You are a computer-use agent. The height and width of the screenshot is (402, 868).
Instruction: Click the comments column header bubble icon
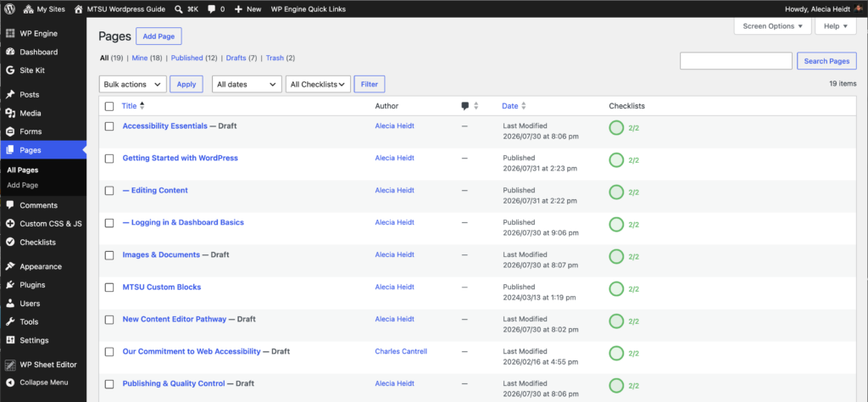click(465, 106)
